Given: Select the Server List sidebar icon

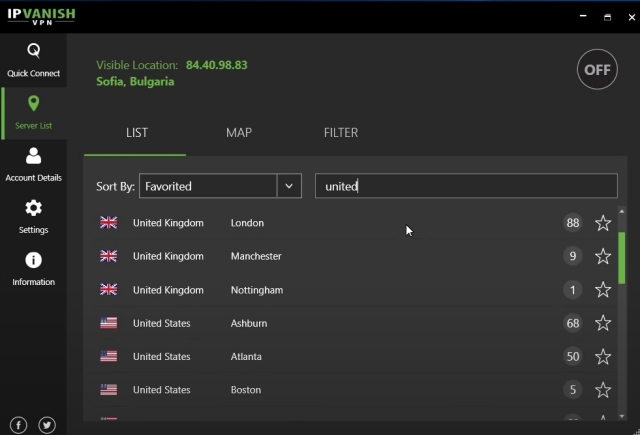Looking at the screenshot, I should 33,112.
